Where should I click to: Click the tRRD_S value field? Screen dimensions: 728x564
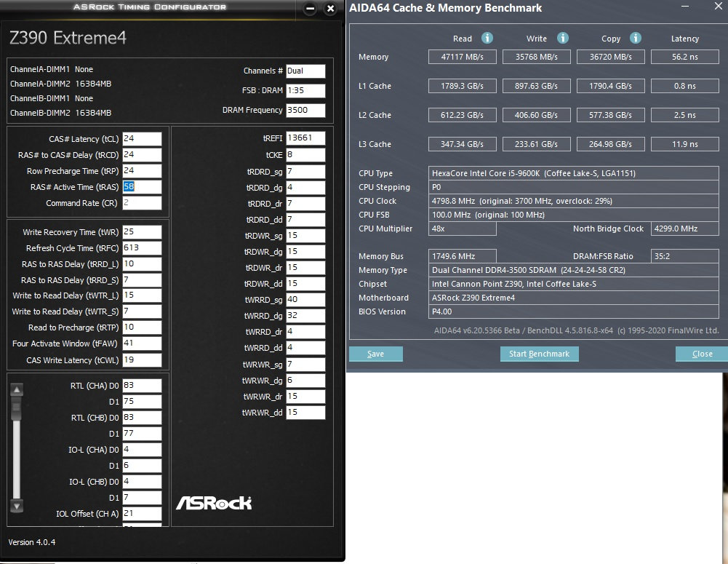click(x=142, y=279)
